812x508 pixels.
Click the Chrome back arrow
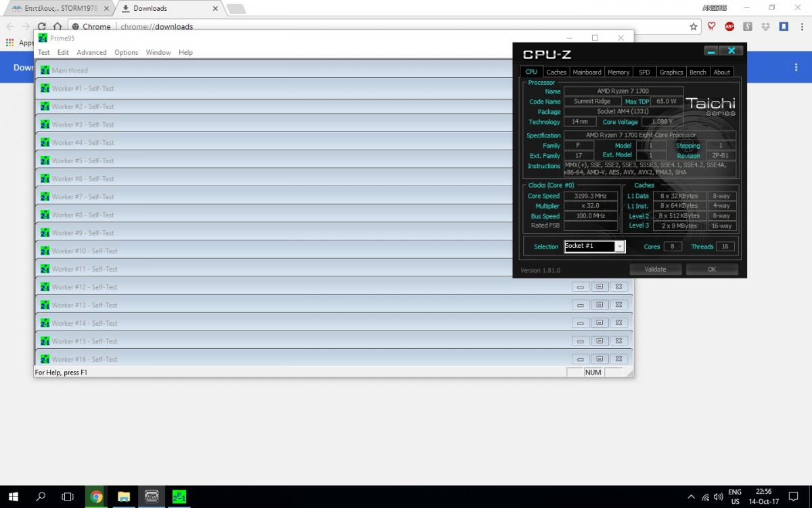coord(10,26)
